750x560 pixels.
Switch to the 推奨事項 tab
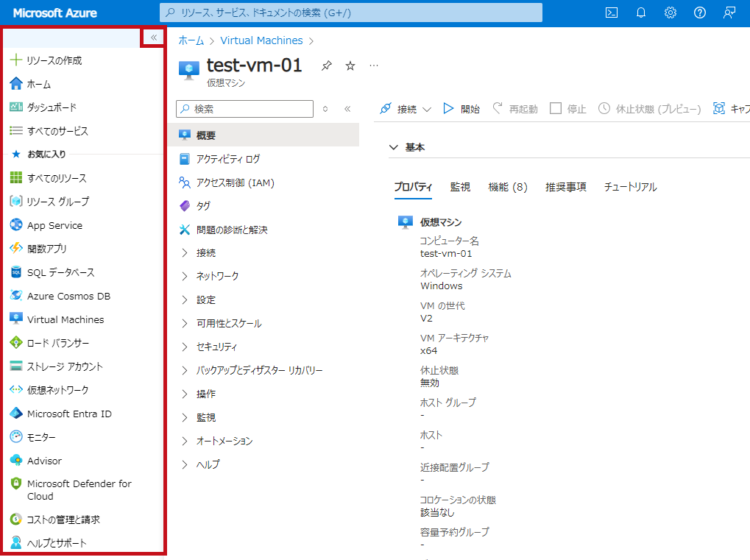(x=565, y=187)
